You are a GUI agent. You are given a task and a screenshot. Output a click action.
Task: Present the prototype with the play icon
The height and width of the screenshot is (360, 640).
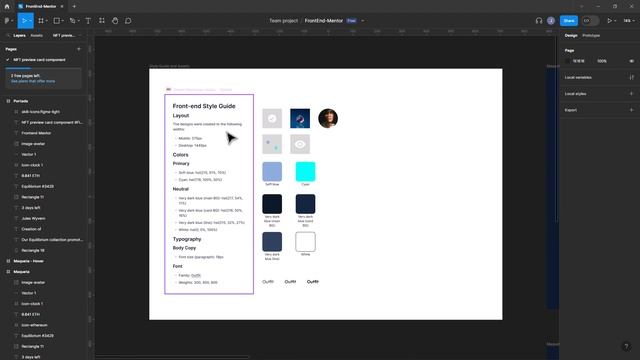[x=609, y=20]
